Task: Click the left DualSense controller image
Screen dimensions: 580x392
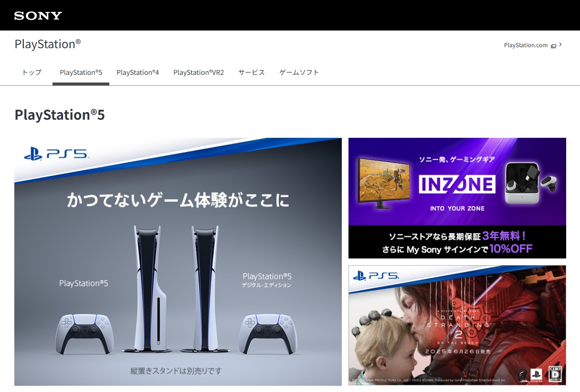Action: click(x=84, y=334)
